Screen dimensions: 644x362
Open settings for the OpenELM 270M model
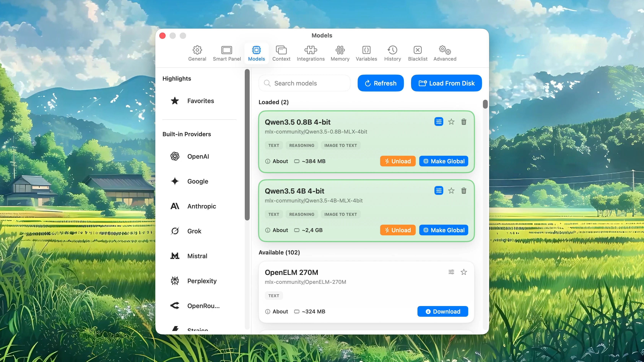[451, 272]
